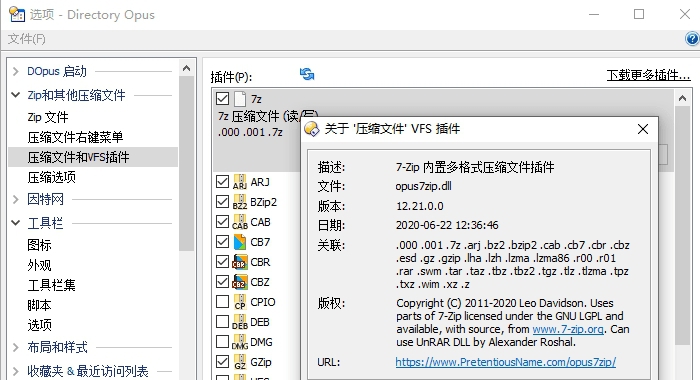This screenshot has width=700, height=380.
Task: Click the about dialog title icon
Action: tap(312, 129)
